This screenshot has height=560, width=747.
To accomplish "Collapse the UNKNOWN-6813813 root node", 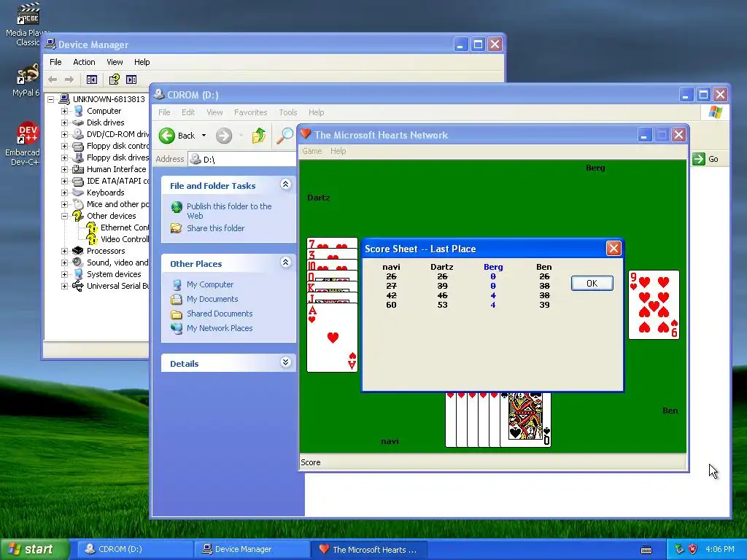I will (50, 99).
